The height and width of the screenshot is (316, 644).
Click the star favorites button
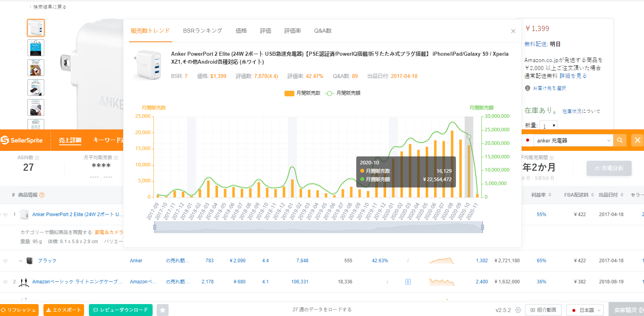163,310
